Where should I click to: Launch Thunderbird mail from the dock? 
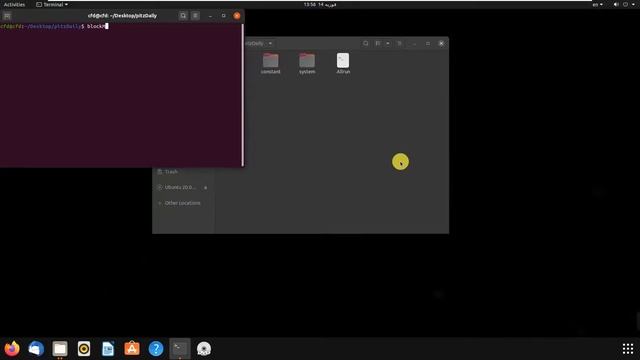click(36, 349)
